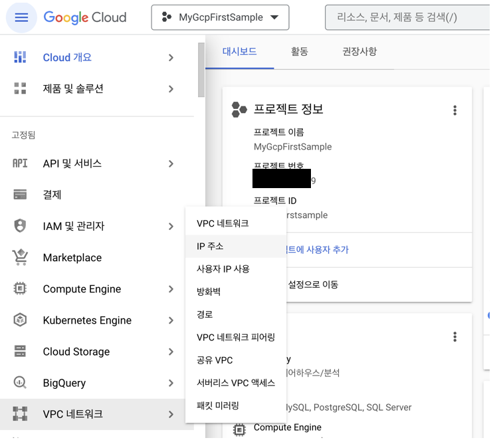Viewport: 493px width, 448px height.
Task: Focus the resource search field
Action: (x=409, y=18)
